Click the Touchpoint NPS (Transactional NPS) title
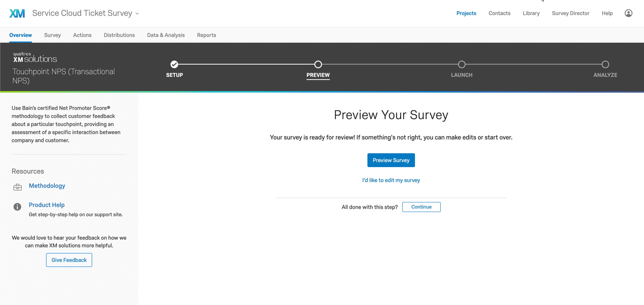Screen dimensions: 644x305 (64, 76)
